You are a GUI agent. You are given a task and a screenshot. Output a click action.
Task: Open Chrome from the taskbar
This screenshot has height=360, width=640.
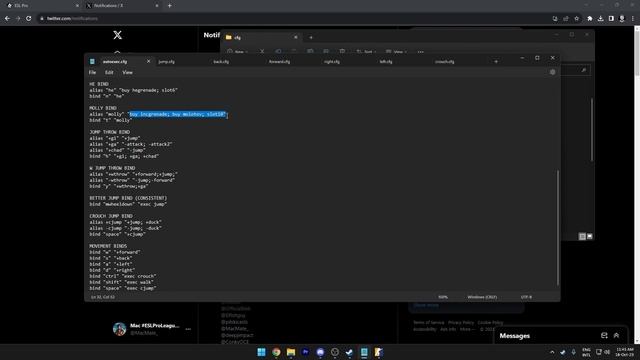point(276,352)
